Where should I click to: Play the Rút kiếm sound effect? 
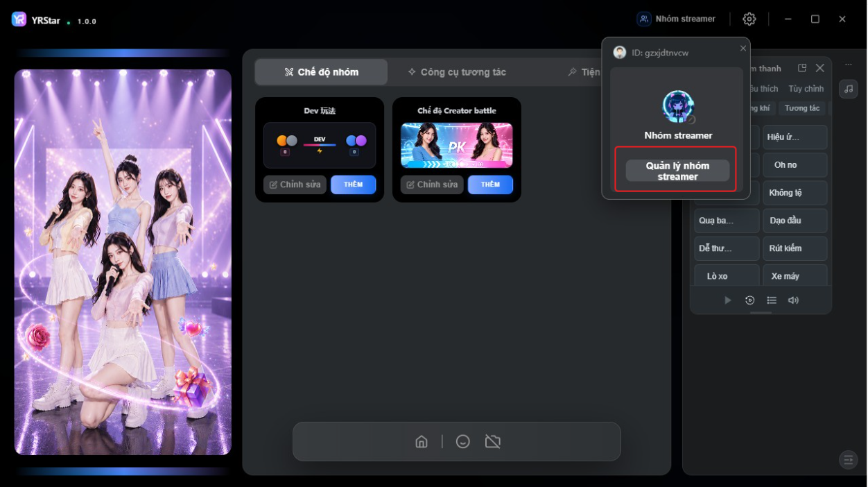click(795, 248)
